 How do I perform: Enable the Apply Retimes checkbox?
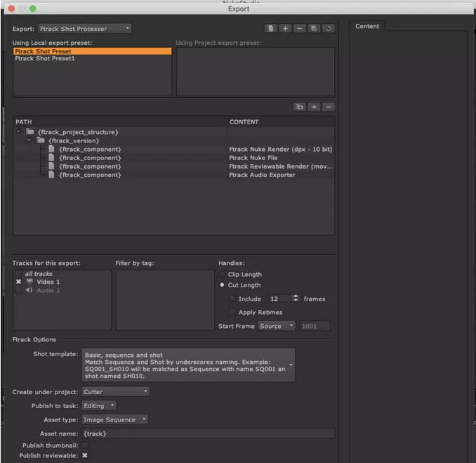click(232, 312)
